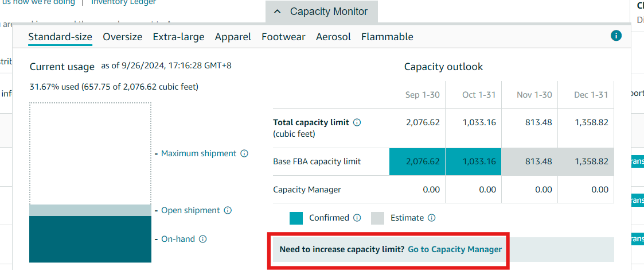Image resolution: width=644 pixels, height=270 pixels.
Task: Switch to the Apparel tab
Action: tap(233, 37)
